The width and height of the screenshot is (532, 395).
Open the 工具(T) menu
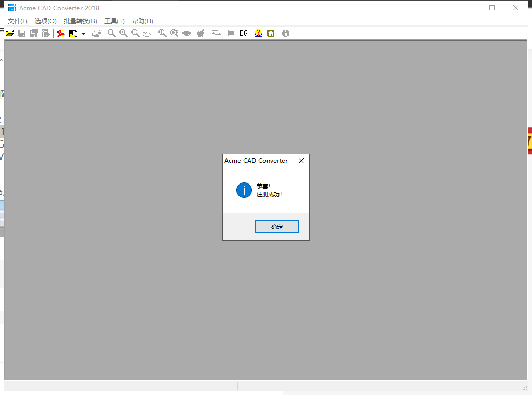[114, 21]
